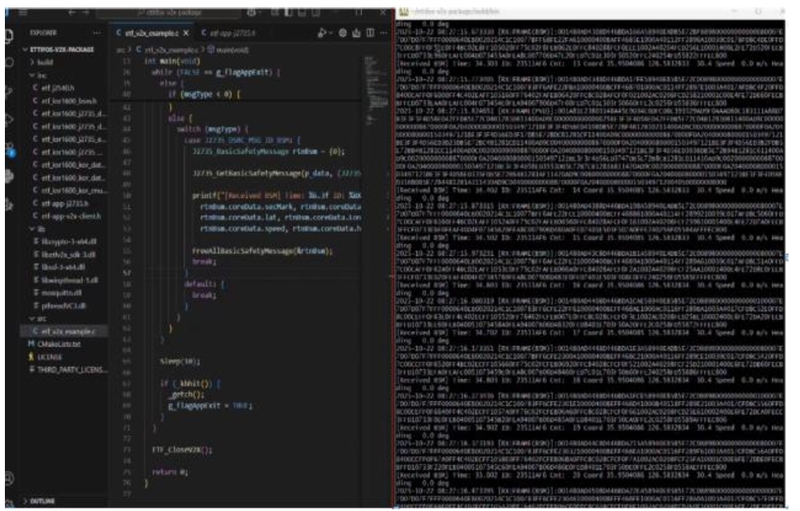Open the activity bar icon with blue badge
The image size is (800, 511).
(x=10, y=149)
